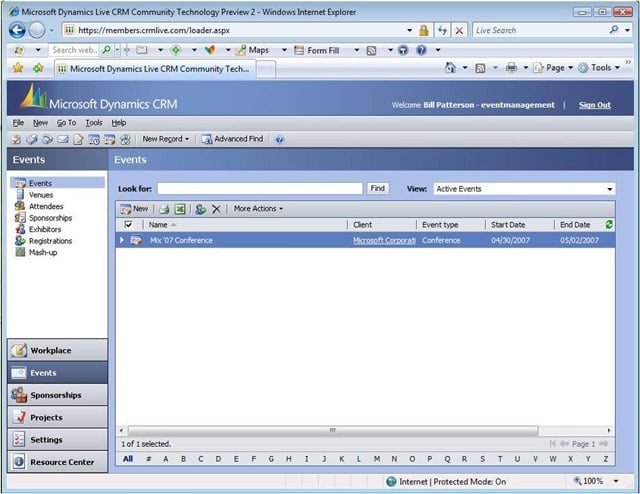The image size is (640, 494).
Task: Click the Favorites star icon
Action: pos(18,68)
